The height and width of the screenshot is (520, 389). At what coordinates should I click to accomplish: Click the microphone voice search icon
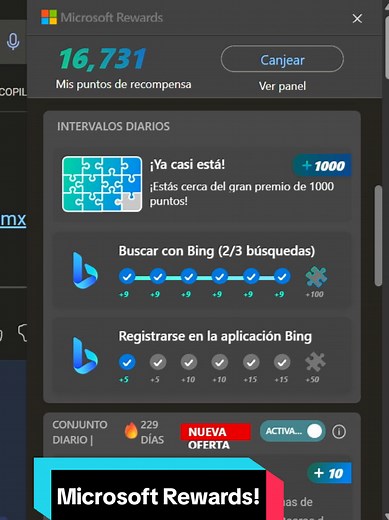[x=13, y=41]
